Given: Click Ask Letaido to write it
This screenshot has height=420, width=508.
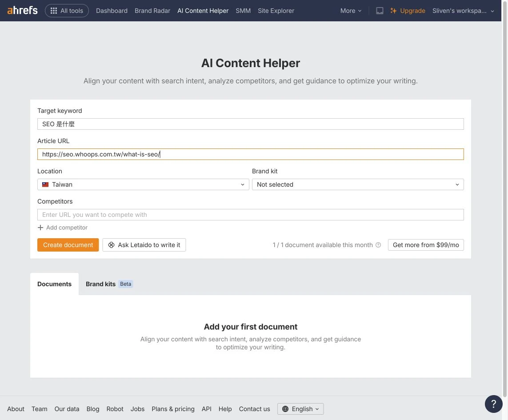Looking at the screenshot, I should click(x=144, y=245).
